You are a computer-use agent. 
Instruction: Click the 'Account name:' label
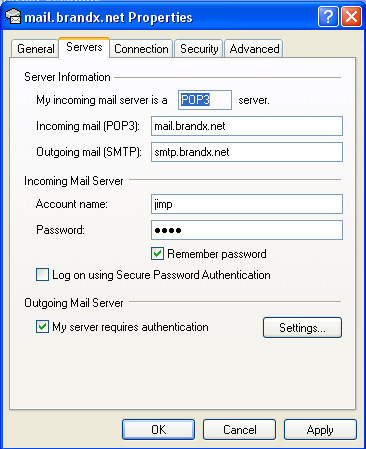click(x=71, y=204)
